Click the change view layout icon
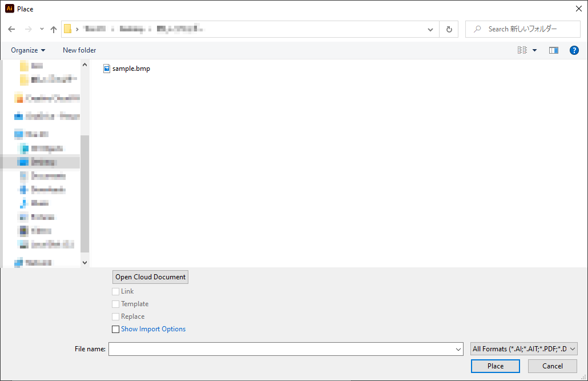588x381 pixels. (x=522, y=50)
